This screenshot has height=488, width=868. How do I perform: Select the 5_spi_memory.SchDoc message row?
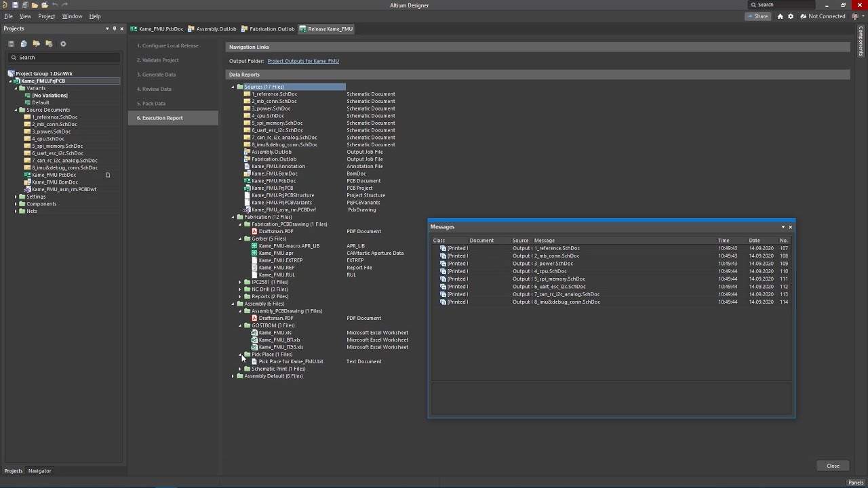(612, 279)
